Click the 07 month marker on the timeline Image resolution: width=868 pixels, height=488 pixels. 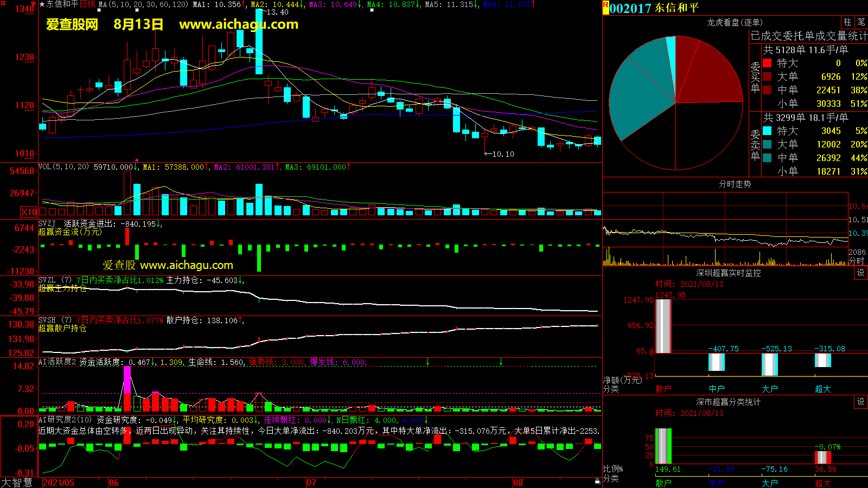point(311,483)
